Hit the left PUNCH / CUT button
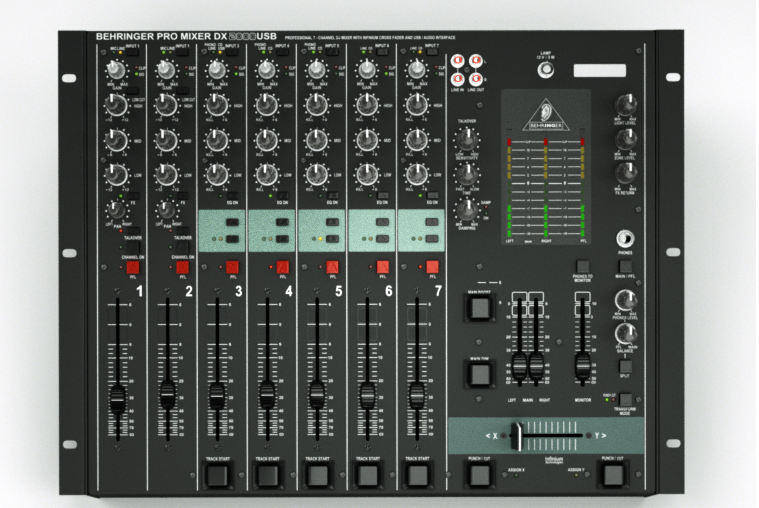 point(479,475)
